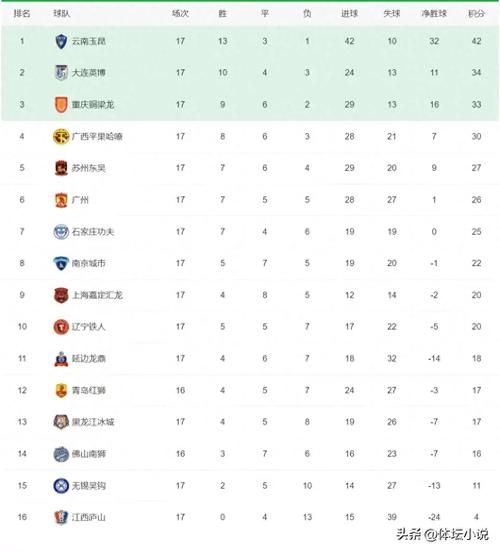Click the 重庆铜梁龙 orange shield icon
Viewport: 500px width, 552px height.
(x=61, y=105)
